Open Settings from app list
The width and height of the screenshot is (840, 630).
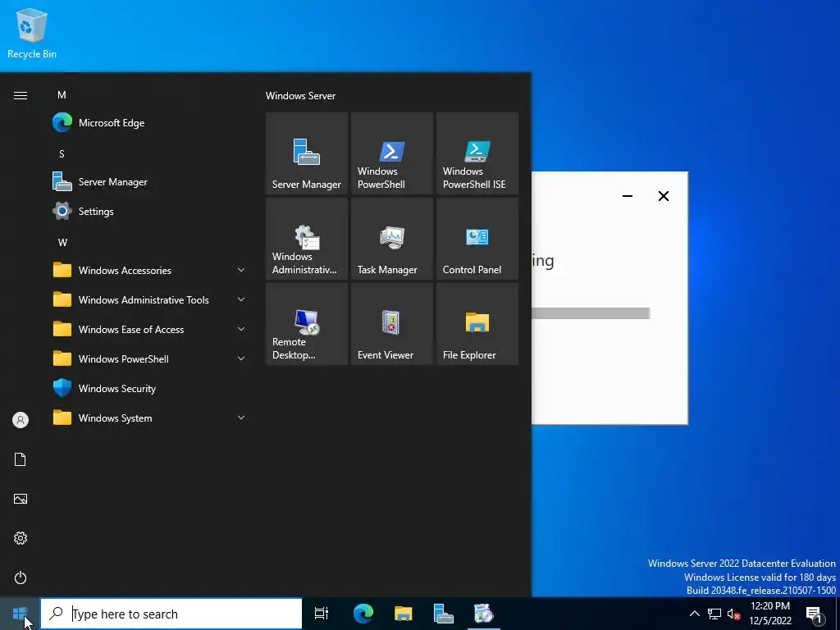(x=150, y=211)
